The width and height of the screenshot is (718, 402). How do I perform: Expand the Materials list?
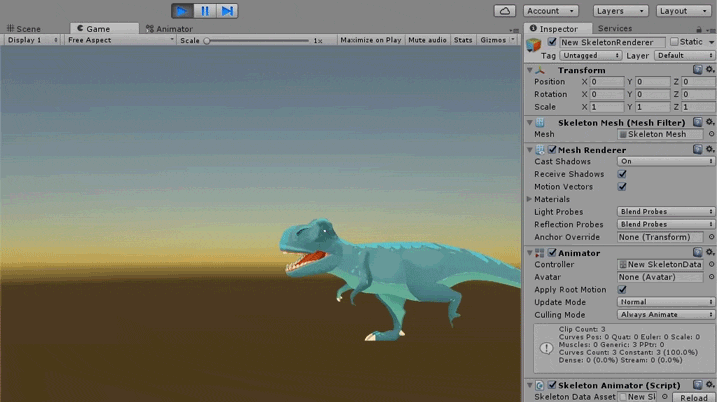click(x=529, y=199)
